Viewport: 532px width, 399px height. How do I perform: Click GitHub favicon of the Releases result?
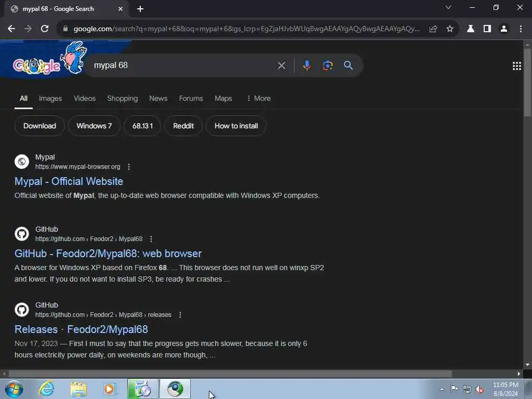[x=22, y=310]
